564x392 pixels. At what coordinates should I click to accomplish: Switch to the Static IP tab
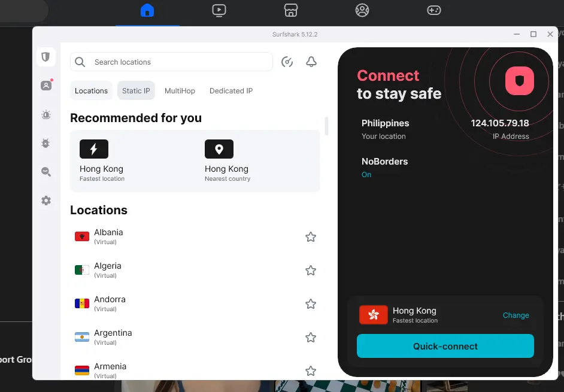136,90
